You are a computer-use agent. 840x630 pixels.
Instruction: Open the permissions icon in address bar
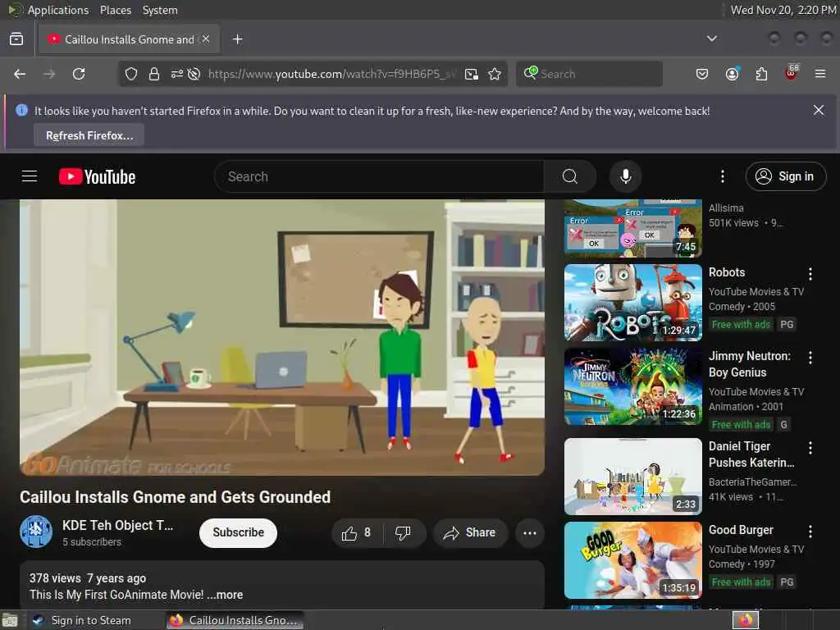177,74
